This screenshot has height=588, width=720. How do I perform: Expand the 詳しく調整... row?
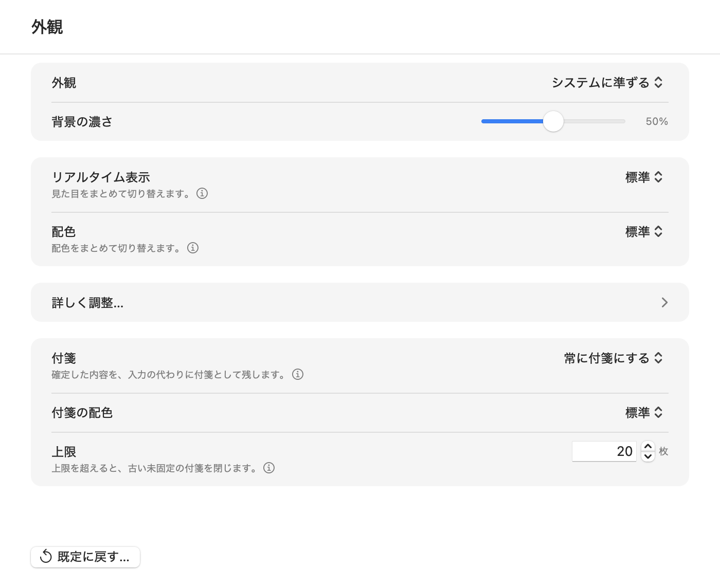pyautogui.click(x=360, y=302)
